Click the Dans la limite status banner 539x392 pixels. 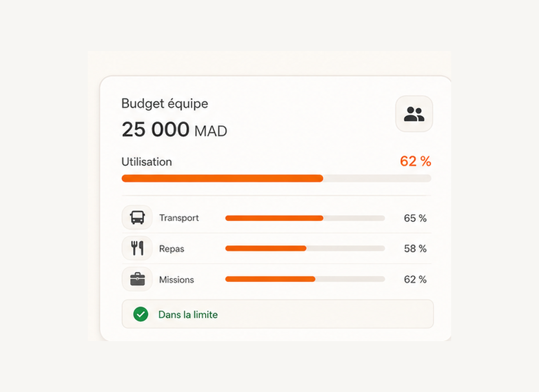(x=278, y=314)
